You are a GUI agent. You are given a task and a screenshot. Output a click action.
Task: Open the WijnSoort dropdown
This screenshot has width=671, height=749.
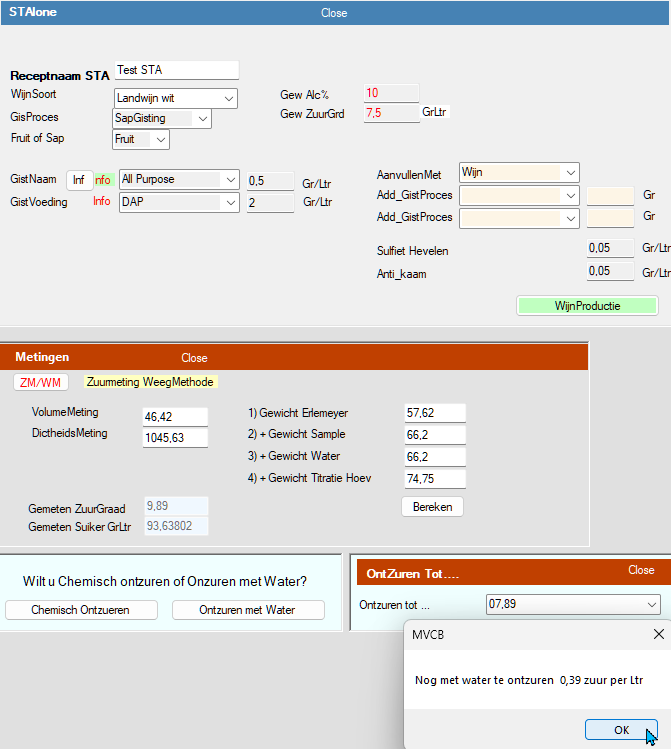pyautogui.click(x=229, y=98)
